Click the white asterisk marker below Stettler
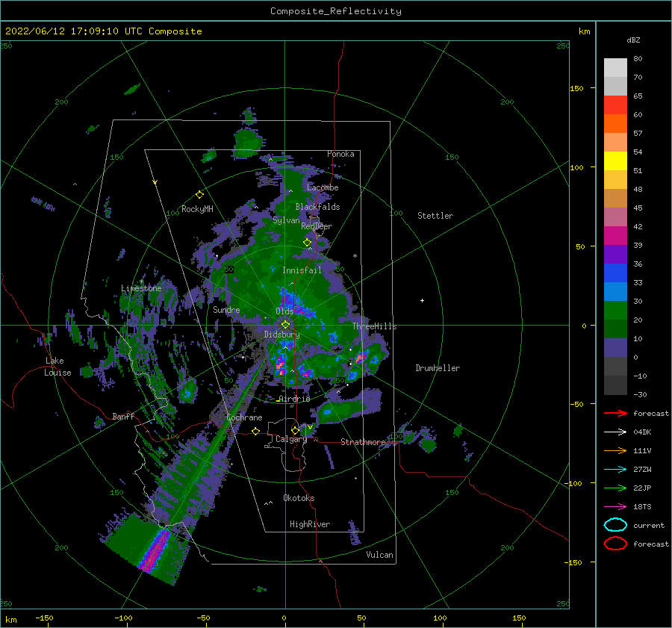Viewport: 672px width, 628px height. point(355,256)
